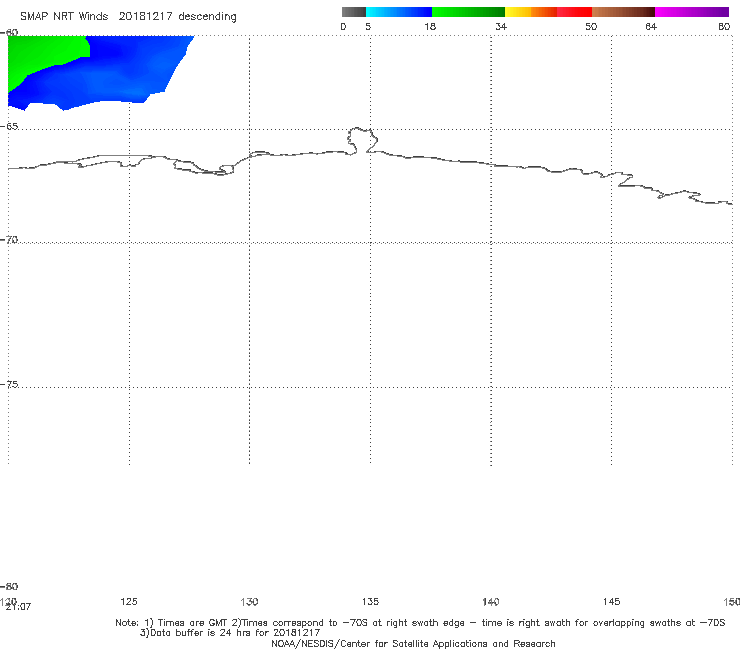Image resolution: width=740 pixels, height=650 pixels.
Task: Click the coastline peninsula near 135 longitude
Action: pos(362,140)
